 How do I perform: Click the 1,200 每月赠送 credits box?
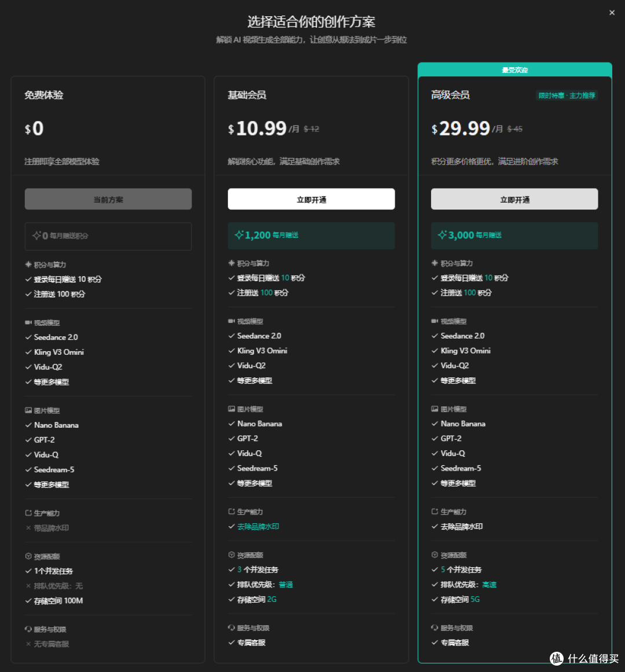pyautogui.click(x=311, y=235)
